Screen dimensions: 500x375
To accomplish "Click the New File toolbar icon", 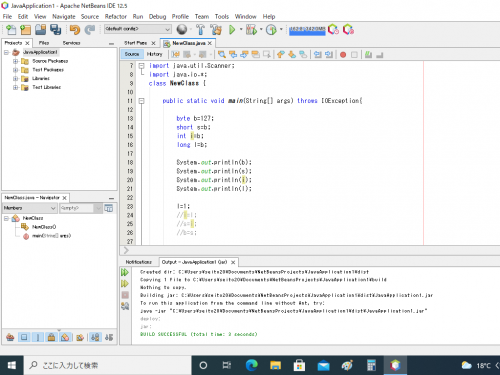I will pyautogui.click(x=11, y=30).
